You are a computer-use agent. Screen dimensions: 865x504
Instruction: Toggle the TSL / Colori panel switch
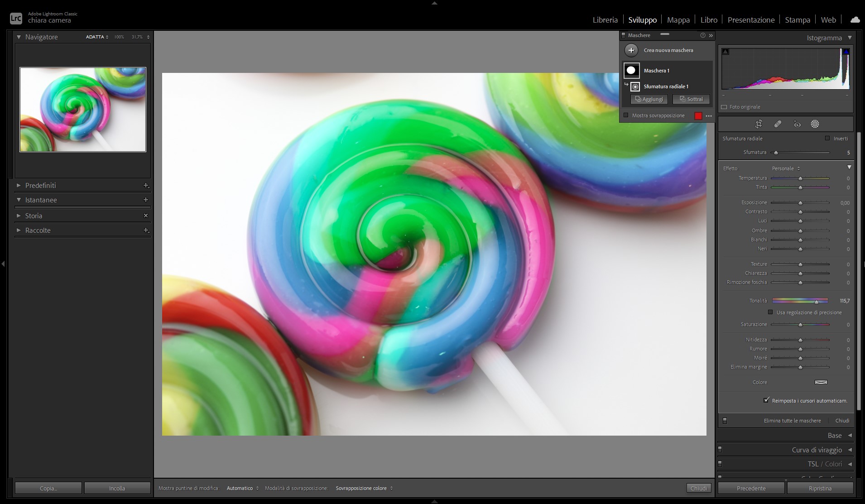pyautogui.click(x=720, y=464)
